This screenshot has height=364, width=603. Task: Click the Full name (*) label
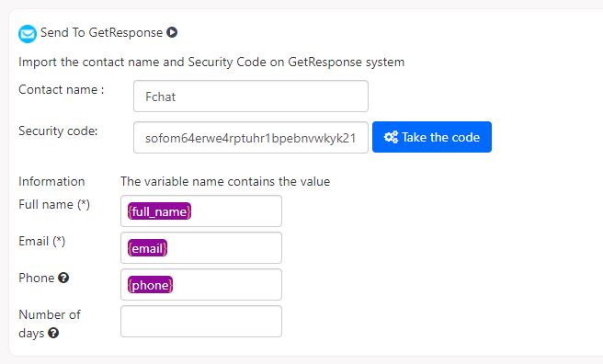(x=54, y=204)
